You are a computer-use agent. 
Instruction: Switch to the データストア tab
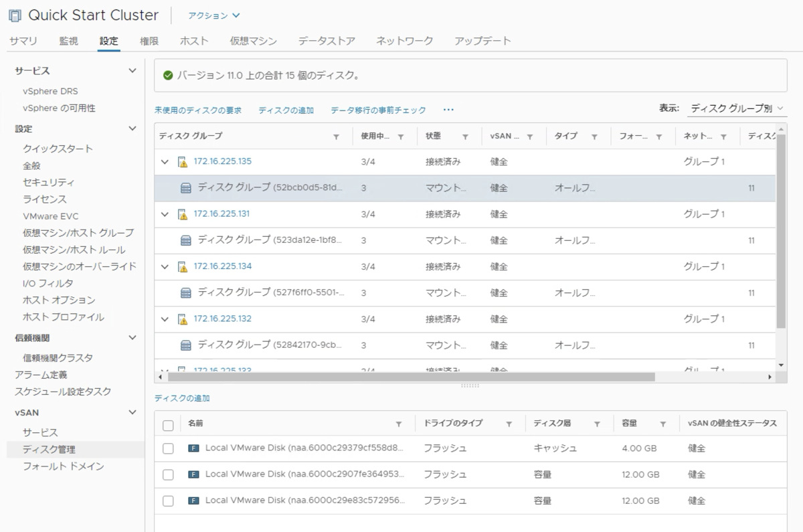[x=327, y=41]
